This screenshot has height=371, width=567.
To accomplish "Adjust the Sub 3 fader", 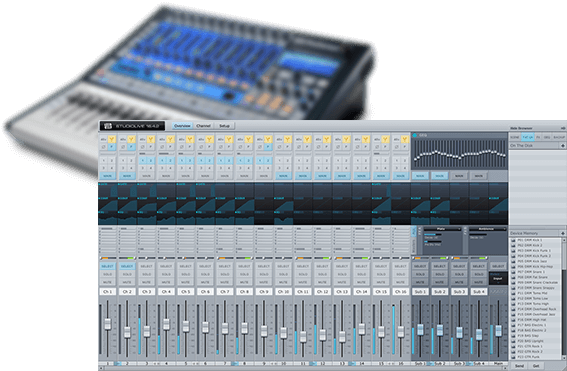I will pyautogui.click(x=459, y=332).
